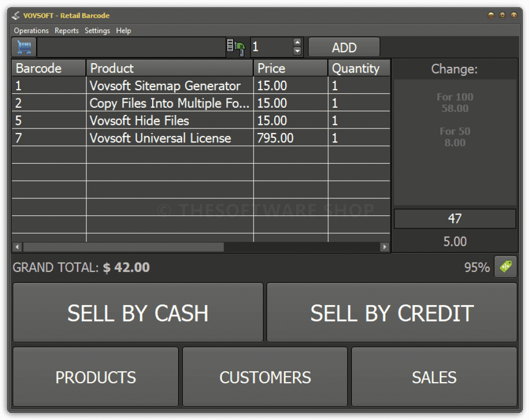Click the barcode scanner icon

click(236, 47)
